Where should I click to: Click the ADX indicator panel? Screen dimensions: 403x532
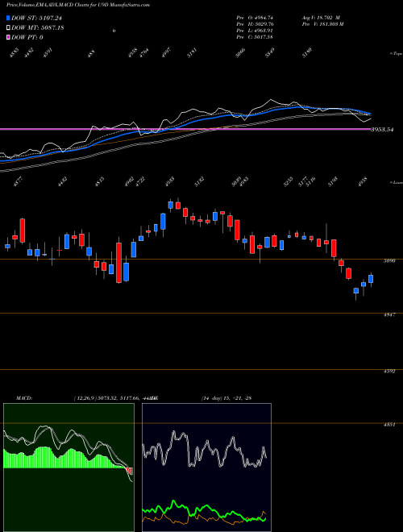pyautogui.click(x=206, y=468)
